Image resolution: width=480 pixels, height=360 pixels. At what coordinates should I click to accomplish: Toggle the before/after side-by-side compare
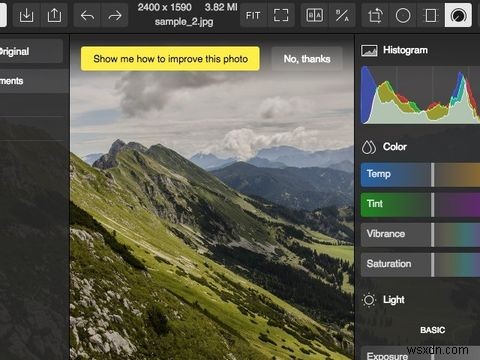click(314, 15)
